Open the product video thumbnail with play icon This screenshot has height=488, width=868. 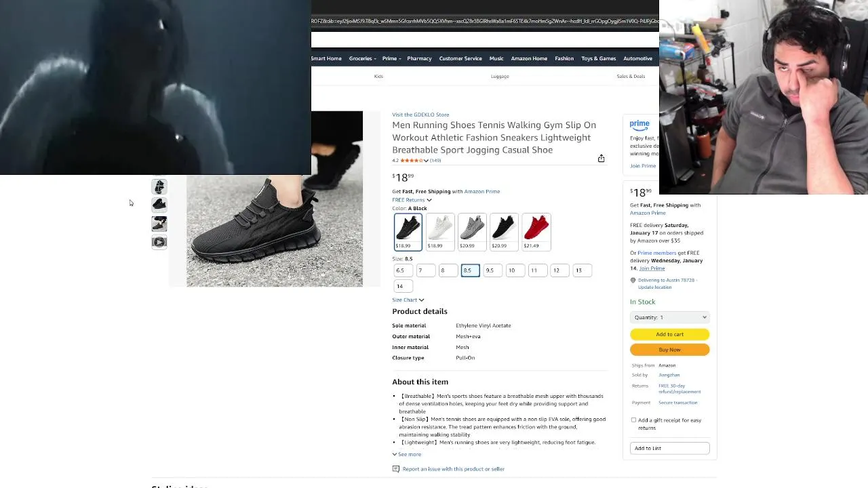tap(159, 242)
